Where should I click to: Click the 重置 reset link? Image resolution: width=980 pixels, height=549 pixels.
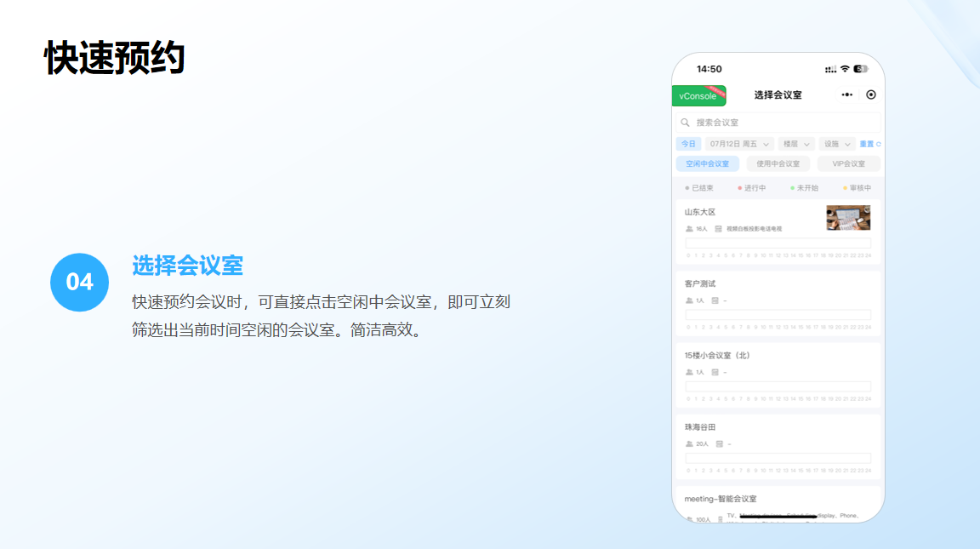coord(870,144)
